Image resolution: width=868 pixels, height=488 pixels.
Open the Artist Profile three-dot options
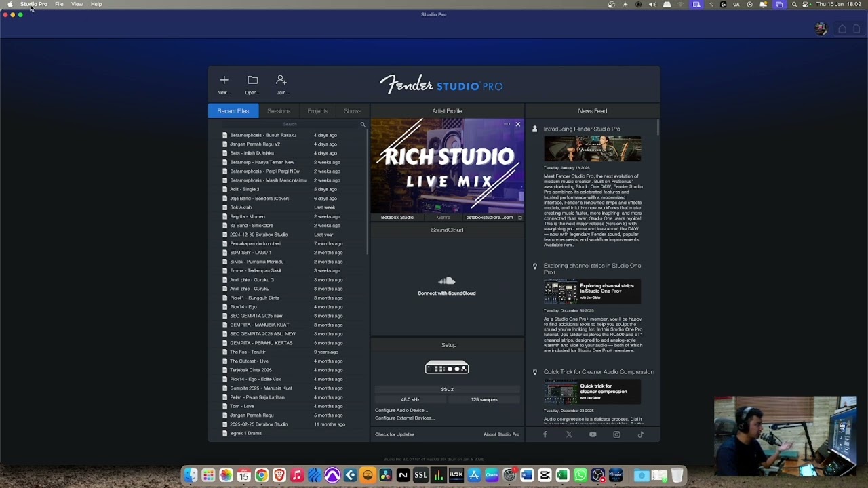pos(507,124)
